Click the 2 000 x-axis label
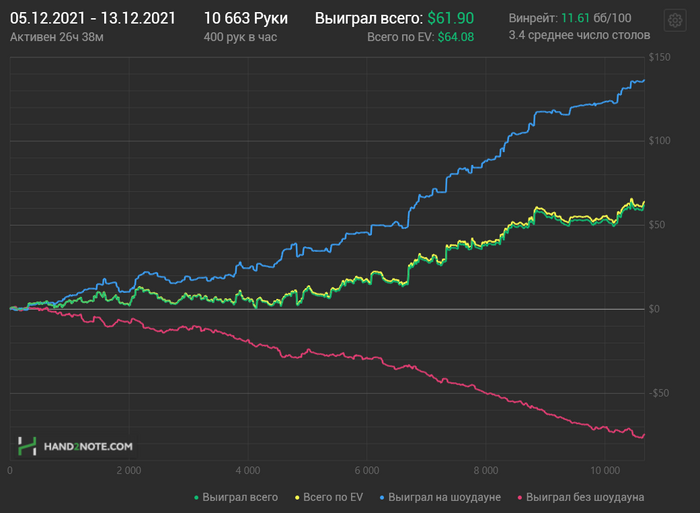This screenshot has width=700, height=513. (x=129, y=471)
